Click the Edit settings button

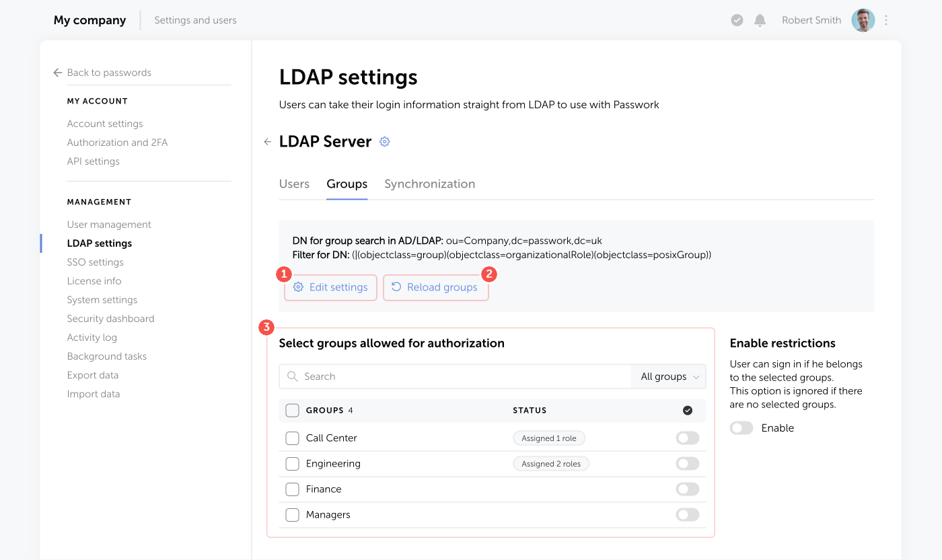(x=330, y=287)
